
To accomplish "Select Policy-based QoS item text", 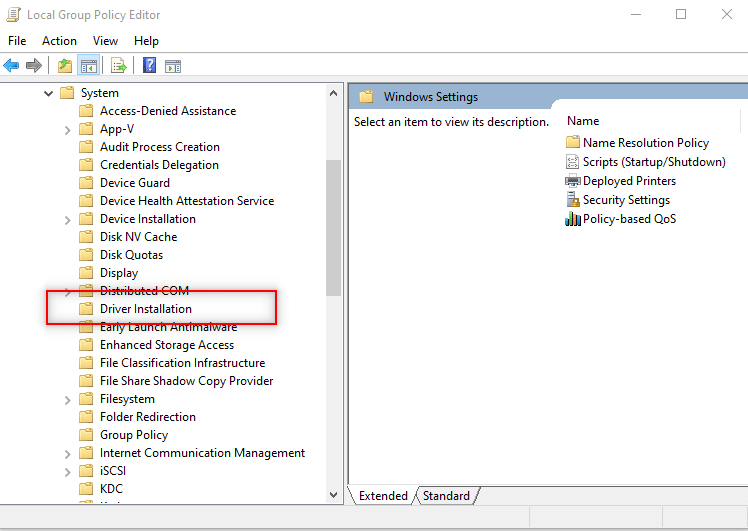I will click(629, 219).
